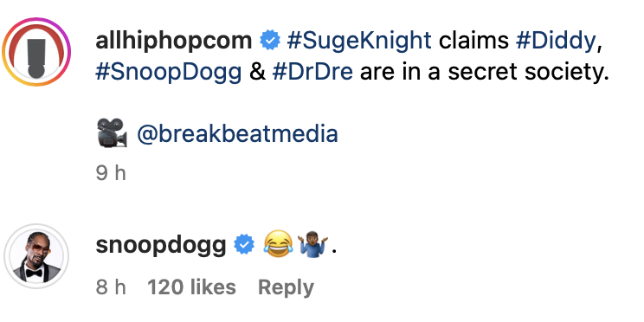Click the 9 h post timestamp
Viewport: 644px width, 322px height.
click(111, 173)
